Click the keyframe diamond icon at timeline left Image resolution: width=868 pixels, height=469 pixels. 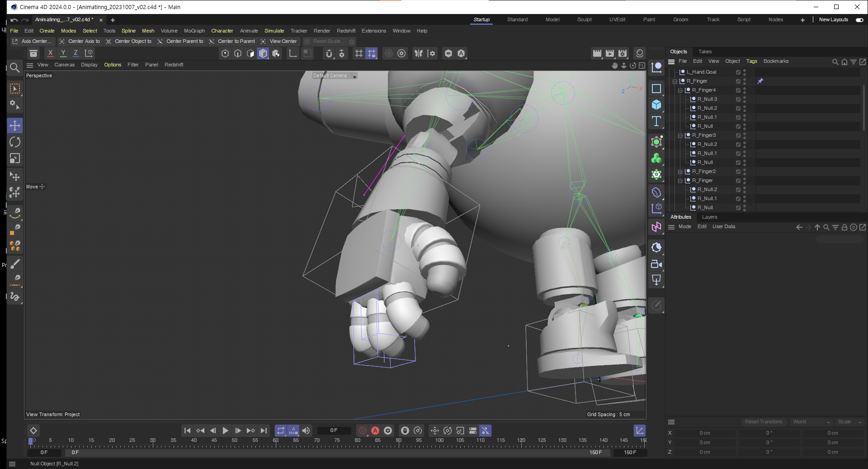(33, 431)
